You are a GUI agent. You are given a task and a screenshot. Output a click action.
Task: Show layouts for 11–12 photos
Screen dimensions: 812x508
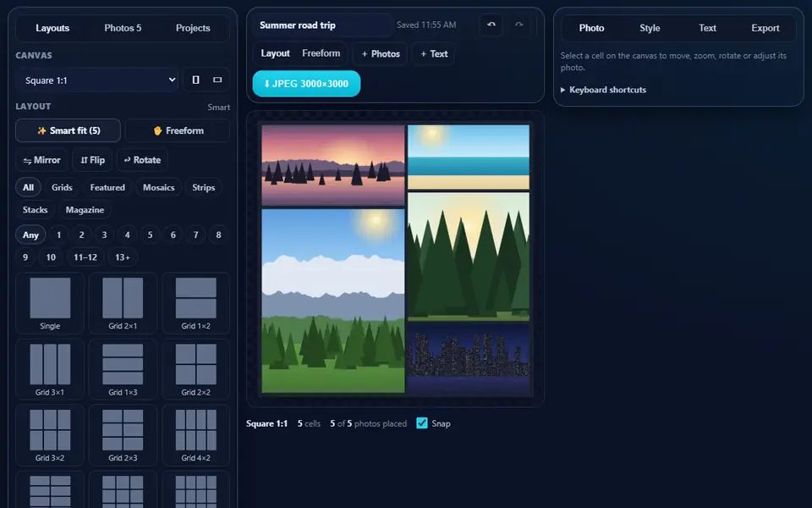85,257
